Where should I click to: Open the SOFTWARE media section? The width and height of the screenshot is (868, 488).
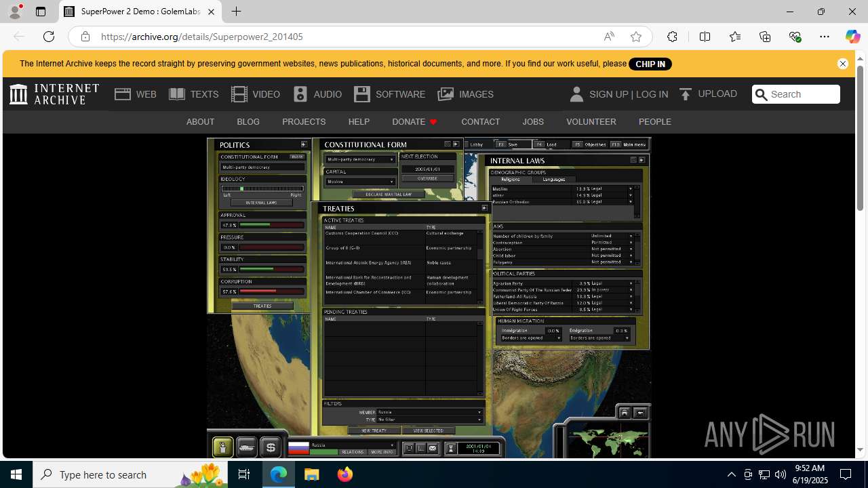pyautogui.click(x=390, y=94)
